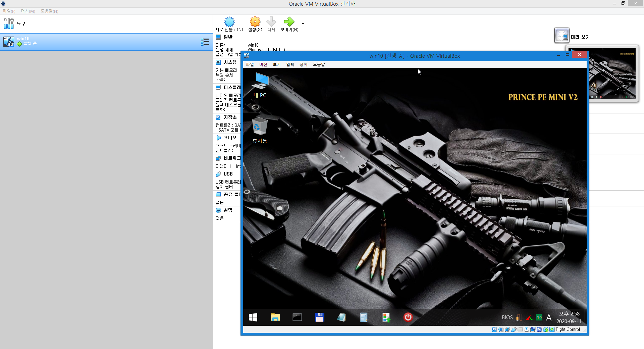Click the red-green triangle tray icon

tap(529, 317)
